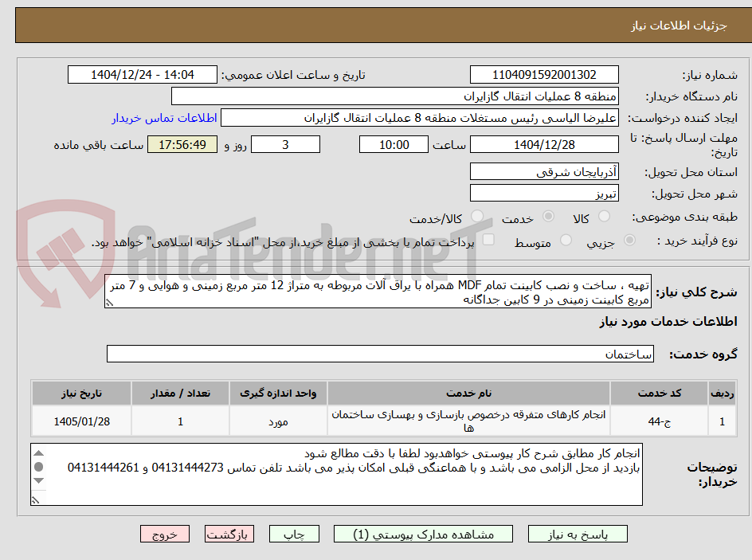Click resize grip of buyer notes box

pyautogui.click(x=35, y=500)
